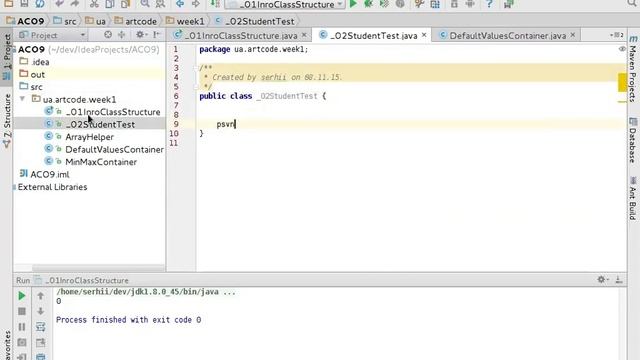
Task: Start debugging with the toolbar bug icon
Action: click(x=369, y=4)
